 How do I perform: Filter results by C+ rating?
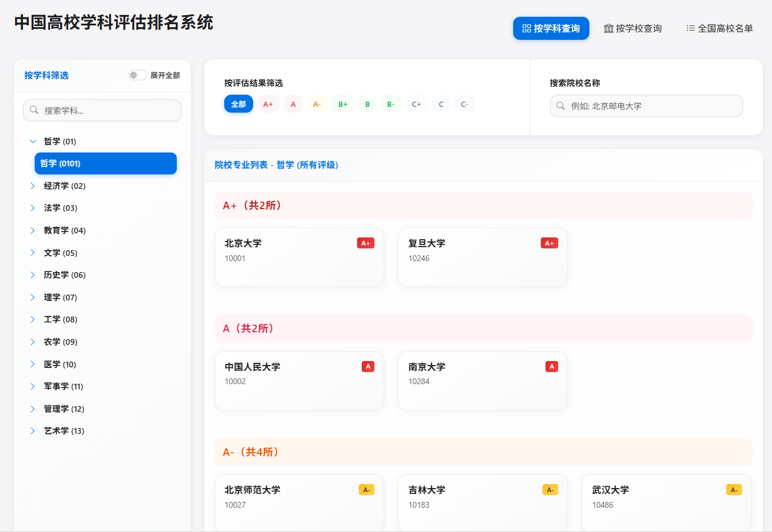(416, 104)
